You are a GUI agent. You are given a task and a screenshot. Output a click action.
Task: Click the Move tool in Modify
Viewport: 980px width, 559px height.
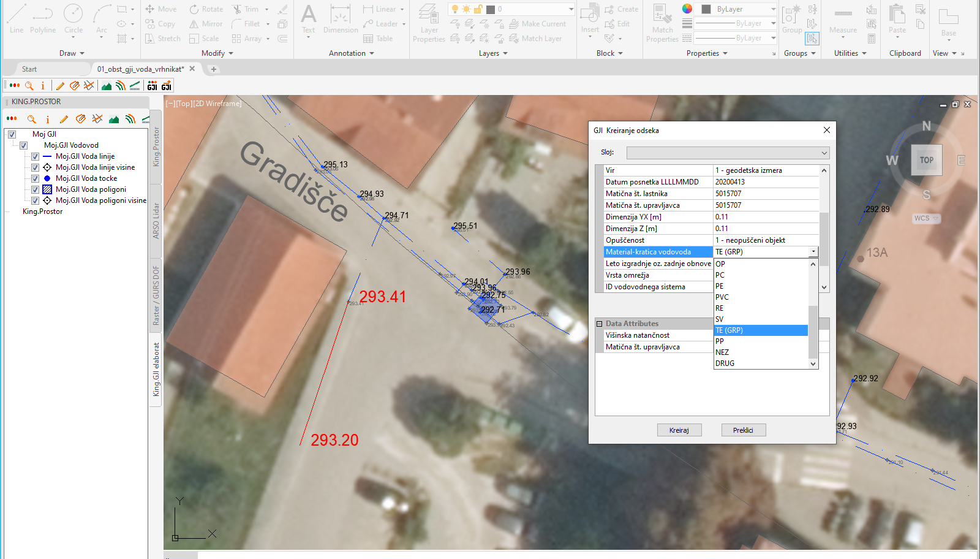(x=160, y=9)
